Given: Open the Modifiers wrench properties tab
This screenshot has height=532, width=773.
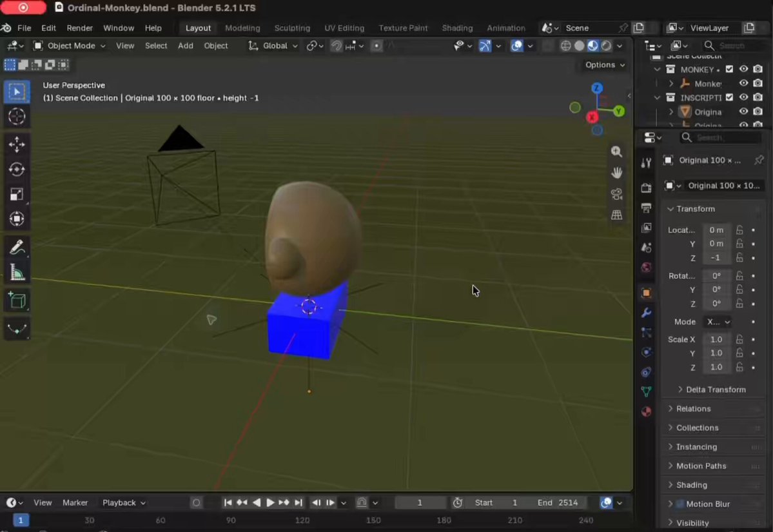Looking at the screenshot, I should click(x=646, y=313).
